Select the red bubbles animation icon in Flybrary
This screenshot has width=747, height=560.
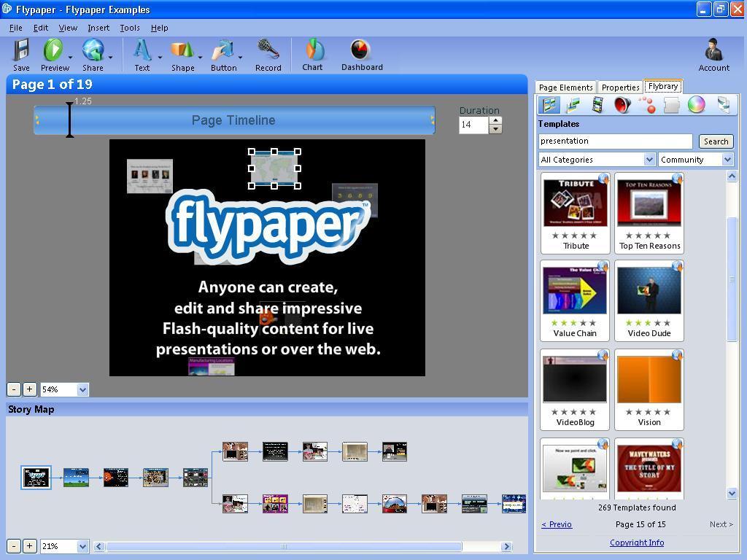click(646, 105)
